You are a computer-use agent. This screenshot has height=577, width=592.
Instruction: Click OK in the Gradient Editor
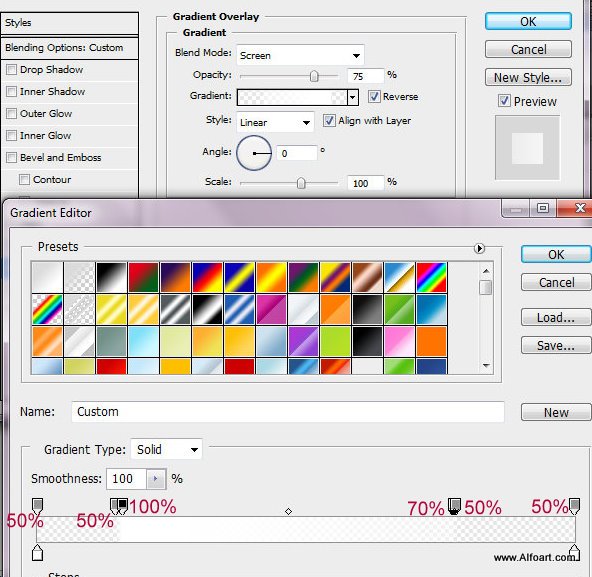click(556, 254)
